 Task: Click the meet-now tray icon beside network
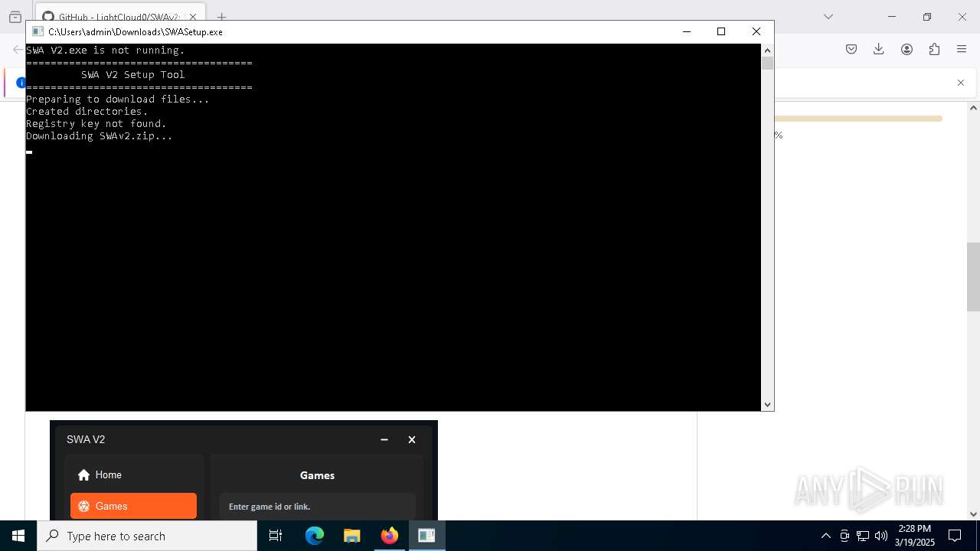[x=844, y=536]
